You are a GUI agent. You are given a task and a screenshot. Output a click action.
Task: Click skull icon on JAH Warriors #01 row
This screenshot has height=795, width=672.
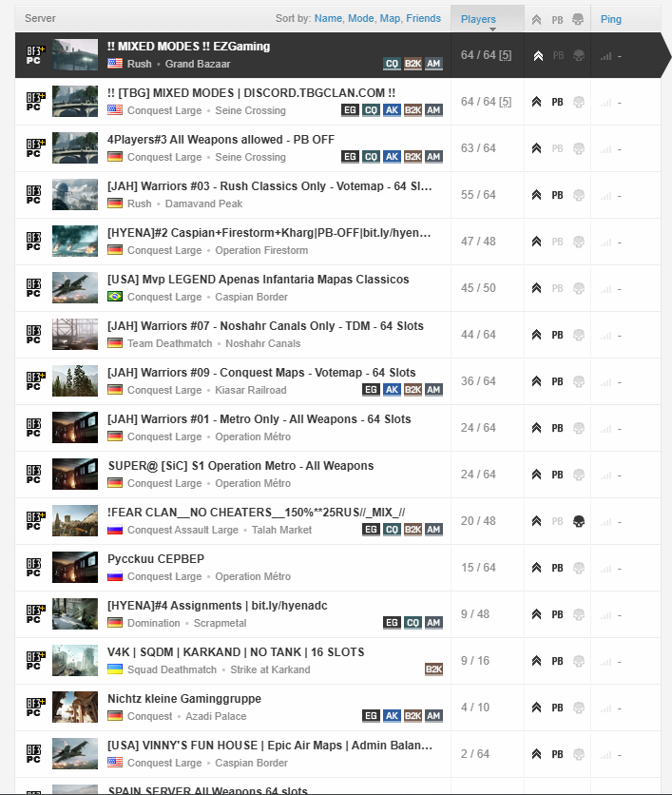pyautogui.click(x=578, y=429)
